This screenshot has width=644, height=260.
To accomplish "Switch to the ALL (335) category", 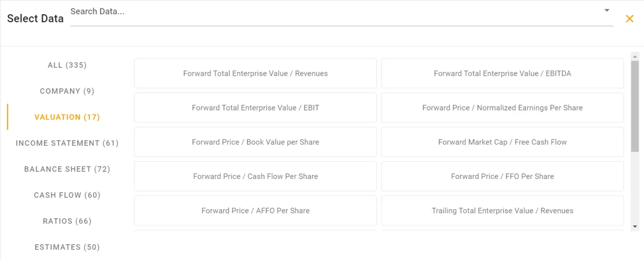I will click(67, 65).
